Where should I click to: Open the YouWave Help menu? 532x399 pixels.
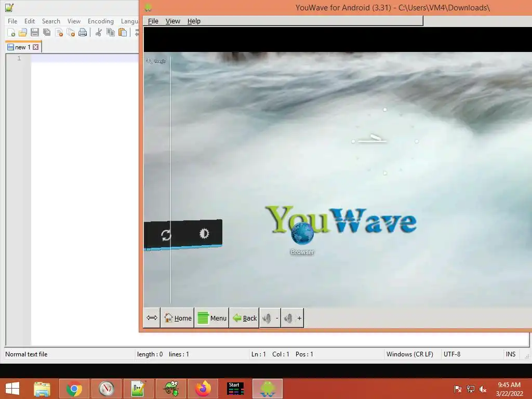pos(194,21)
